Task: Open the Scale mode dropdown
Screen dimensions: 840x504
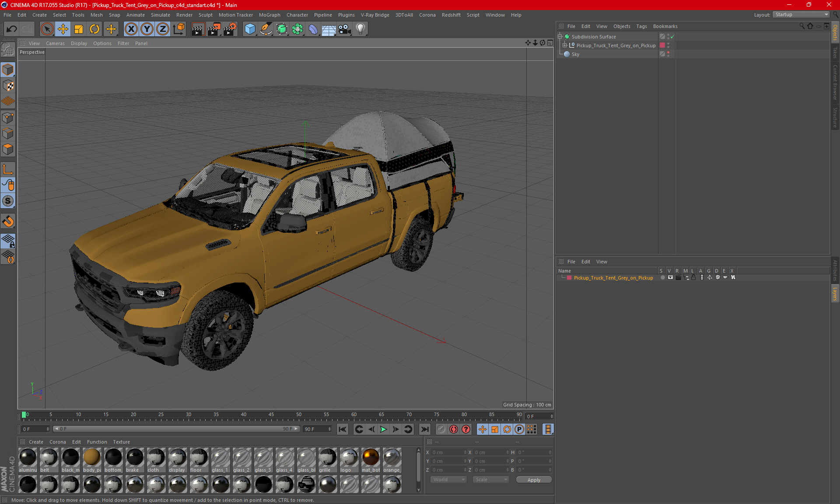Action: pos(491,479)
